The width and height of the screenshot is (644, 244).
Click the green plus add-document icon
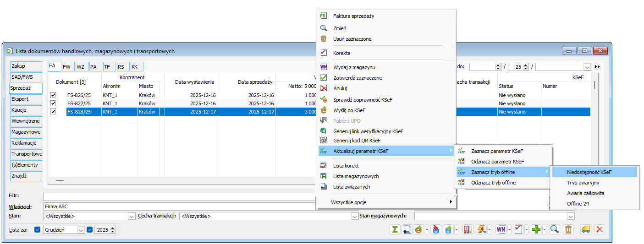tap(536, 230)
